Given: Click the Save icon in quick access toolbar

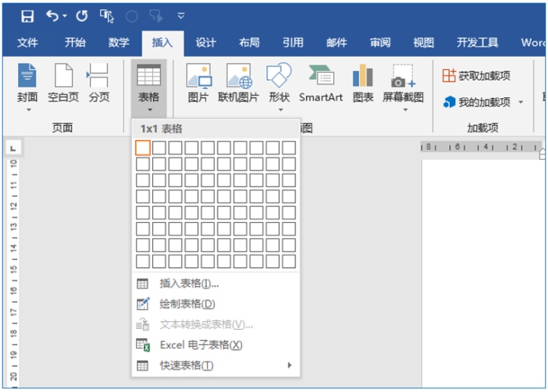Looking at the screenshot, I should coord(27,16).
